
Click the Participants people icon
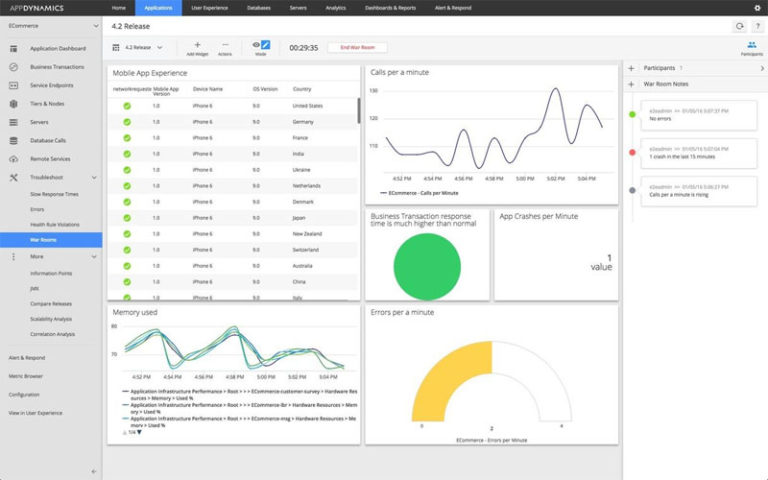click(x=751, y=45)
